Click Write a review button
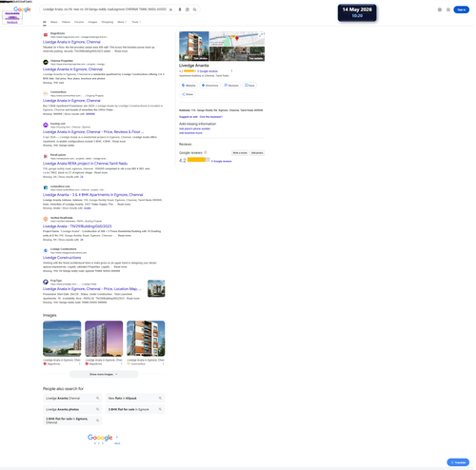The image size is (476, 470). point(240,153)
